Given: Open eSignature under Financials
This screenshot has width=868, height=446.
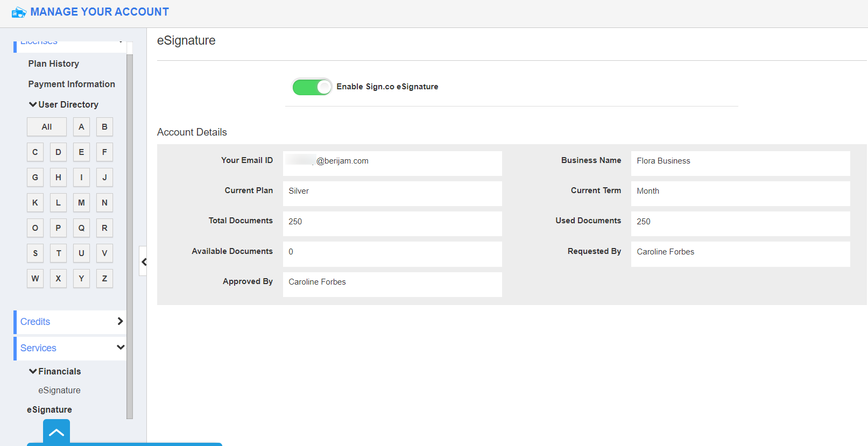Looking at the screenshot, I should point(59,390).
